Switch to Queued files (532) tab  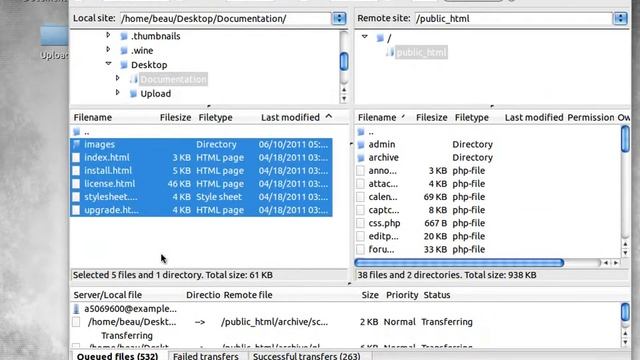[118, 356]
